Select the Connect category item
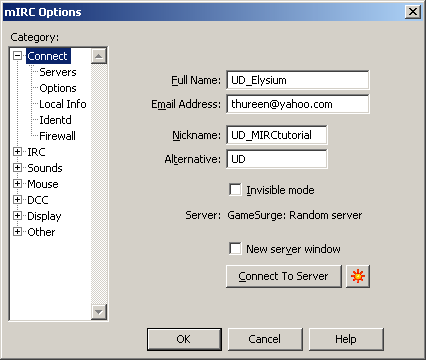The height and width of the screenshot is (360, 426). (x=48, y=56)
